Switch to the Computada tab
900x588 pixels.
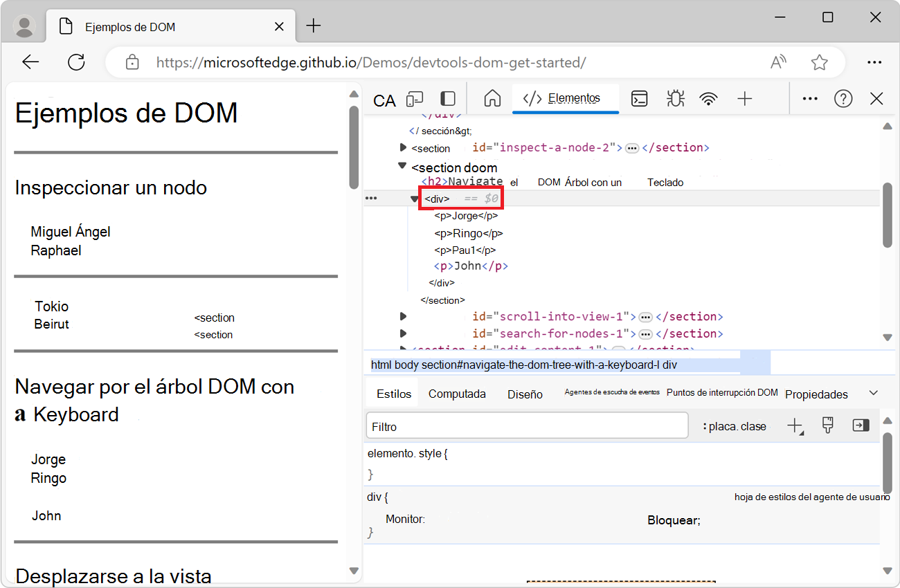[x=457, y=393]
